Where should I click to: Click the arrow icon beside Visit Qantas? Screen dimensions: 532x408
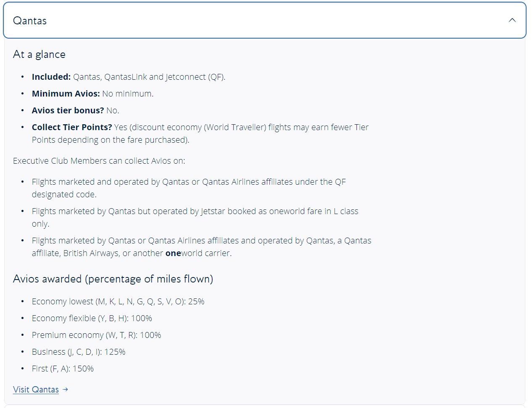tap(65, 390)
